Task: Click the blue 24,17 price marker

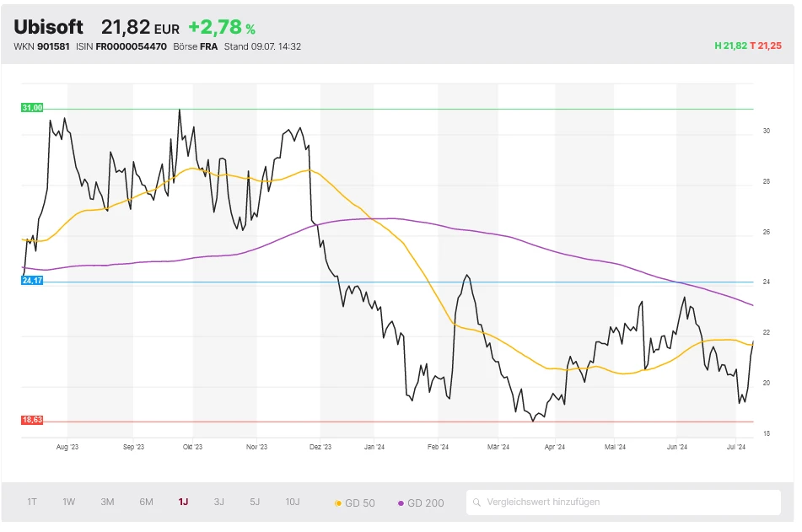Action: coord(32,281)
